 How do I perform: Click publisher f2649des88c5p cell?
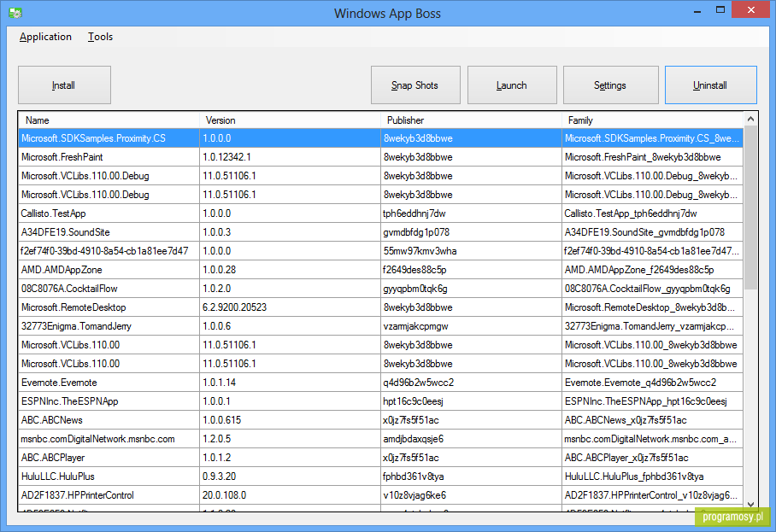tap(471, 270)
